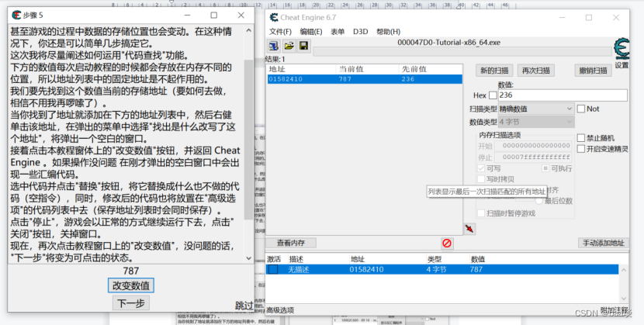Image resolution: width=644 pixels, height=325 pixels.
Task: Click the scan progress bar
Action: (462, 51)
